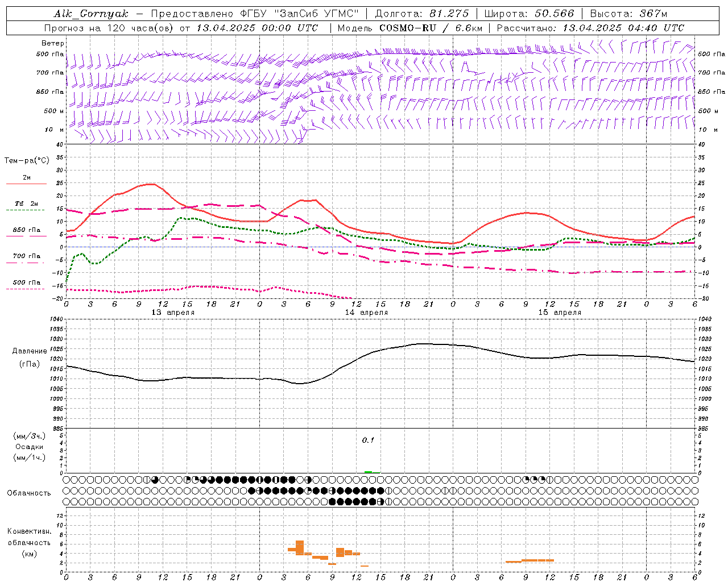Viewport: 728px width, 582px height.
Task: Click the 'Тем-ра(°C)' temperature panel label
Action: click(27, 161)
